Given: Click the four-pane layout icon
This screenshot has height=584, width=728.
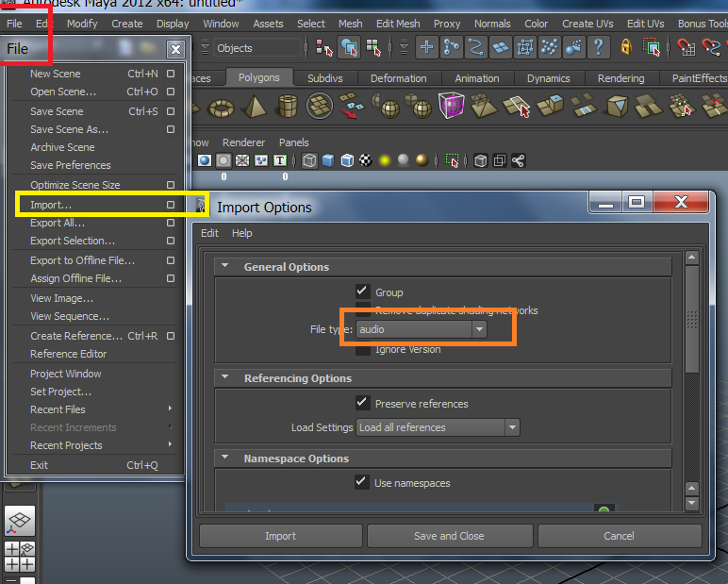Looking at the screenshot, I should 20,556.
